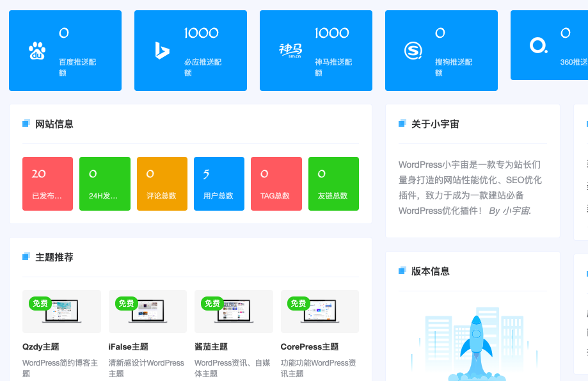Click the Baidu push quota icon
The height and width of the screenshot is (381, 588).
tap(38, 50)
